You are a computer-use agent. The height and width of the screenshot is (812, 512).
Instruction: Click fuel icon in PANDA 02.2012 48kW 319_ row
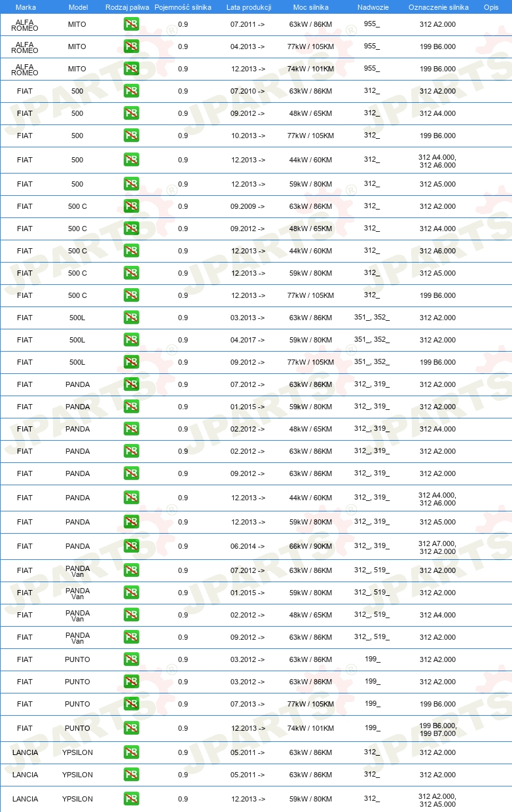click(131, 429)
